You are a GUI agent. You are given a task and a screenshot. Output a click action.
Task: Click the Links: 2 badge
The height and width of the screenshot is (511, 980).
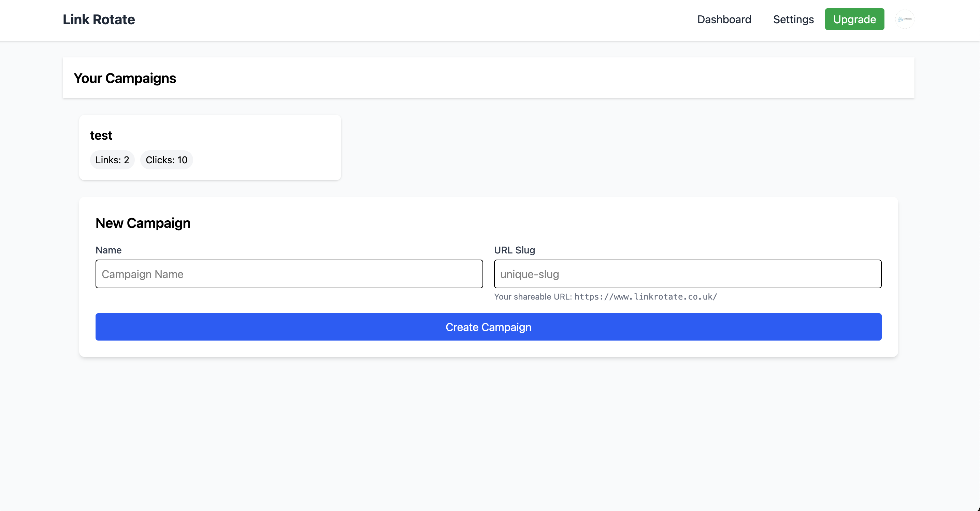point(112,160)
